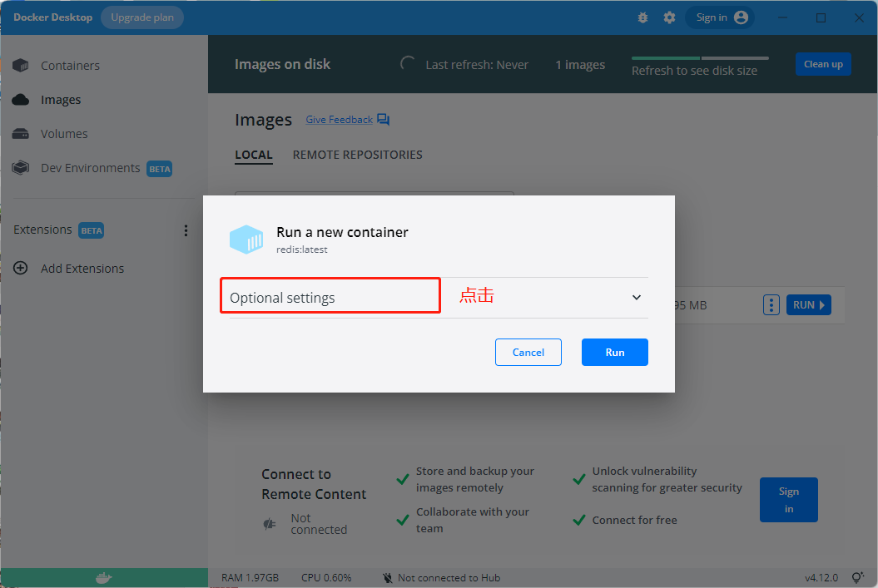
Task: Click the Connect for free text
Action: (634, 521)
